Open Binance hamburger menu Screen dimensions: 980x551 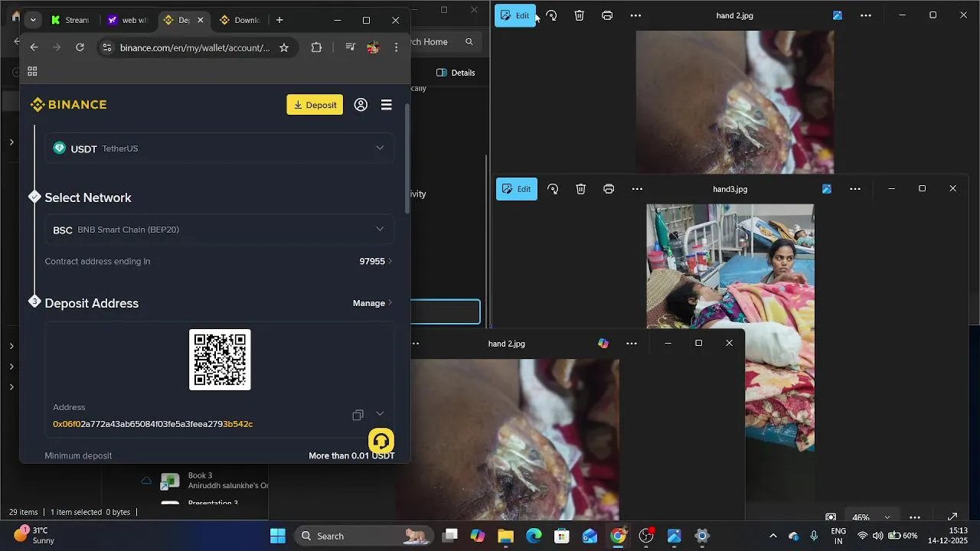387,105
